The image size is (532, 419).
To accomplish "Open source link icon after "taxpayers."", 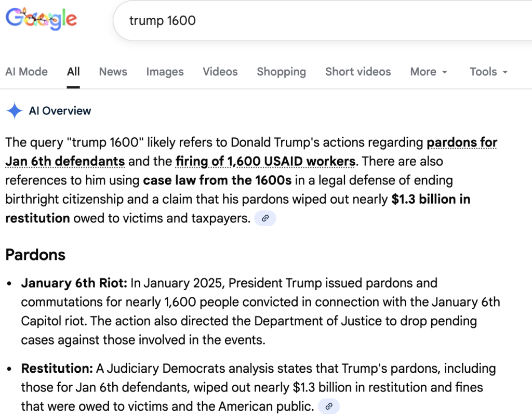I will [265, 218].
